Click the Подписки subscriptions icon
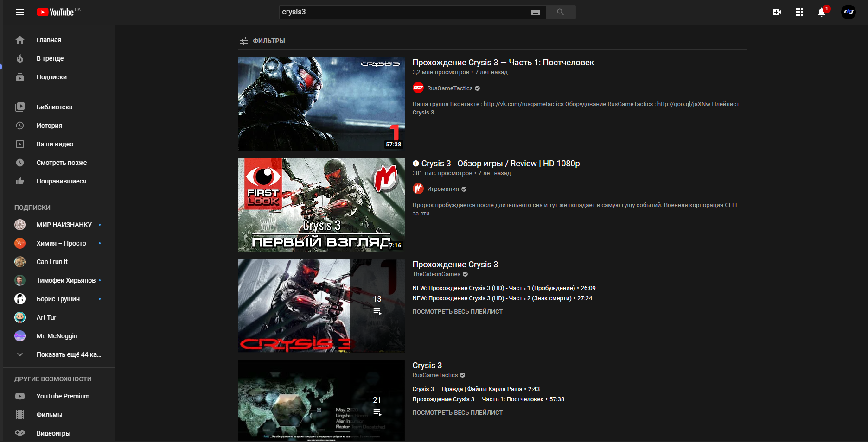The height and width of the screenshot is (442, 868). click(20, 77)
